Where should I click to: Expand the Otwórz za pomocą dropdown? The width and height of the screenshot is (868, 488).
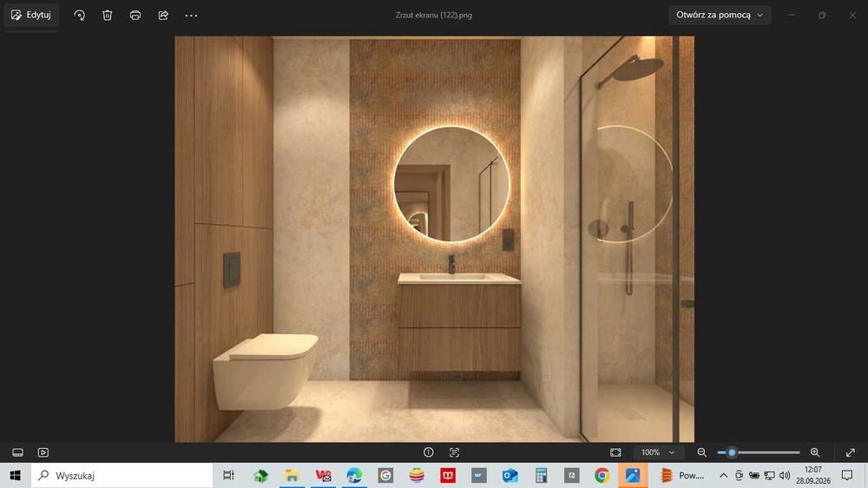pyautogui.click(x=720, y=15)
